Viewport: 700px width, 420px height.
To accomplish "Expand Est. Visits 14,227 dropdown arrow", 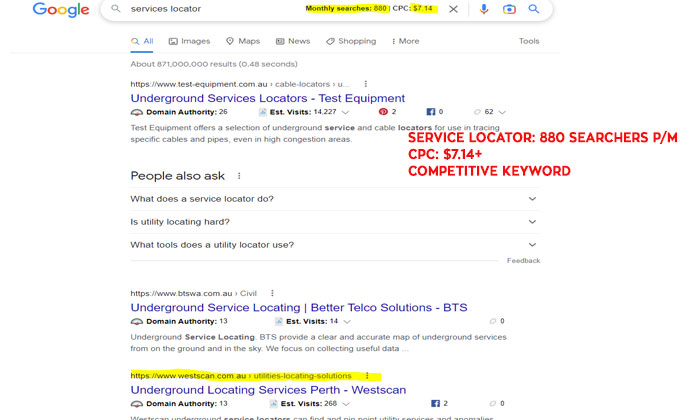I will coord(345,112).
